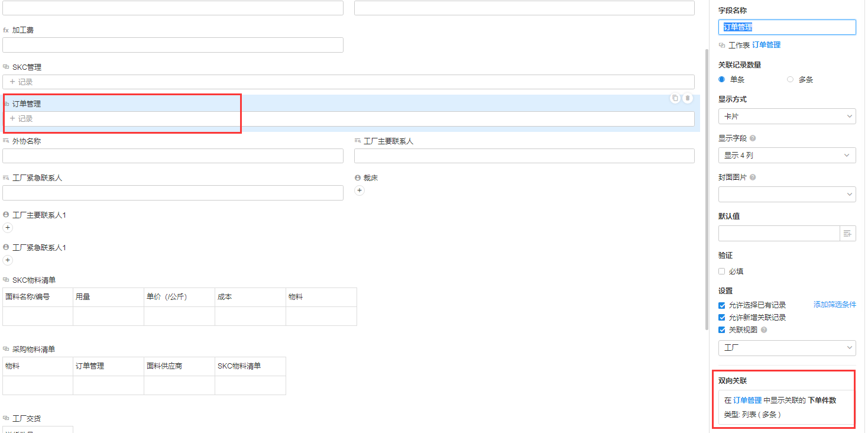Click the plus icon under 工厂紧急联系人1
868x433 pixels.
8,260
